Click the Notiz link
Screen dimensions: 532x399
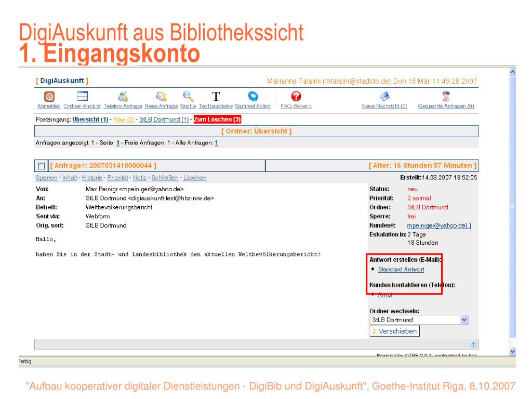click(x=139, y=178)
